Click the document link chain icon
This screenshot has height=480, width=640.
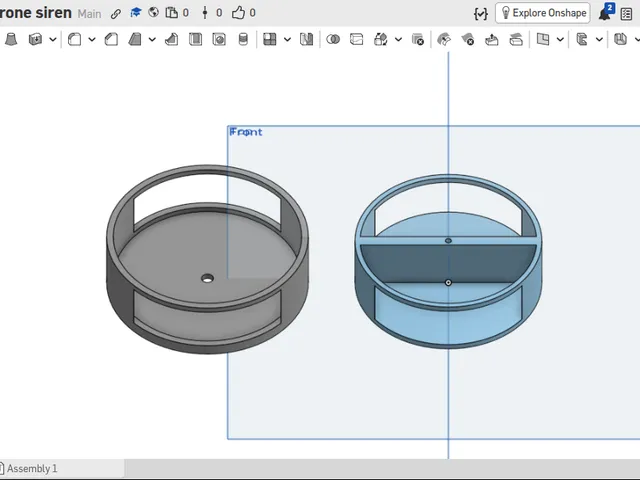(116, 13)
